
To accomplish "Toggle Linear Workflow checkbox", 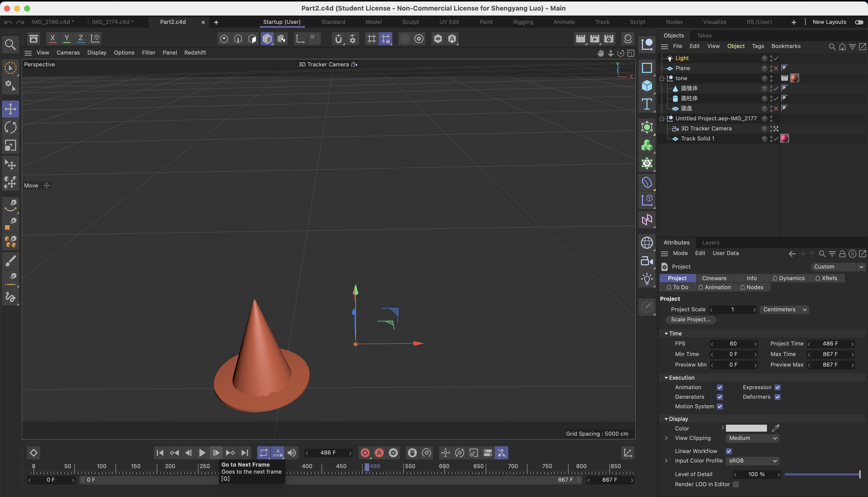I will (728, 451).
